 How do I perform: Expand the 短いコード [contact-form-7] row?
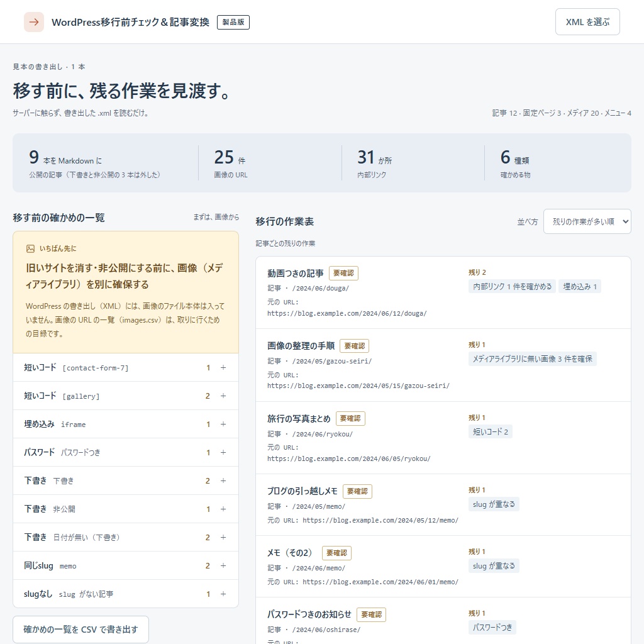click(126, 367)
